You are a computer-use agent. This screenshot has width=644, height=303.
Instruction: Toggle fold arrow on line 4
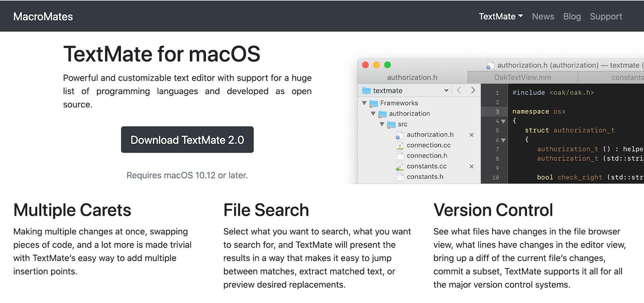click(503, 121)
